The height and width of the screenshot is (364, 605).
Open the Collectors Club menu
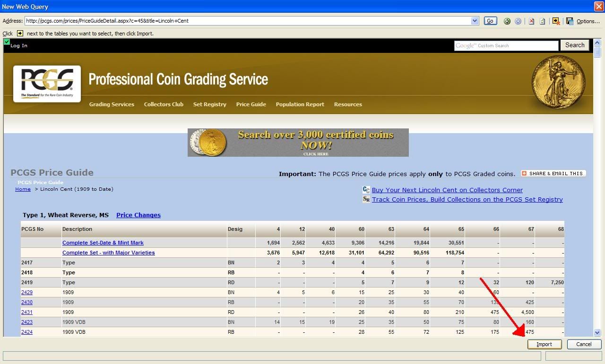(x=164, y=104)
